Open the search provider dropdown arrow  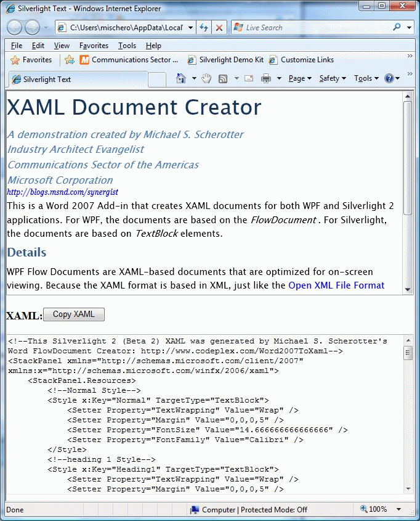[409, 28]
